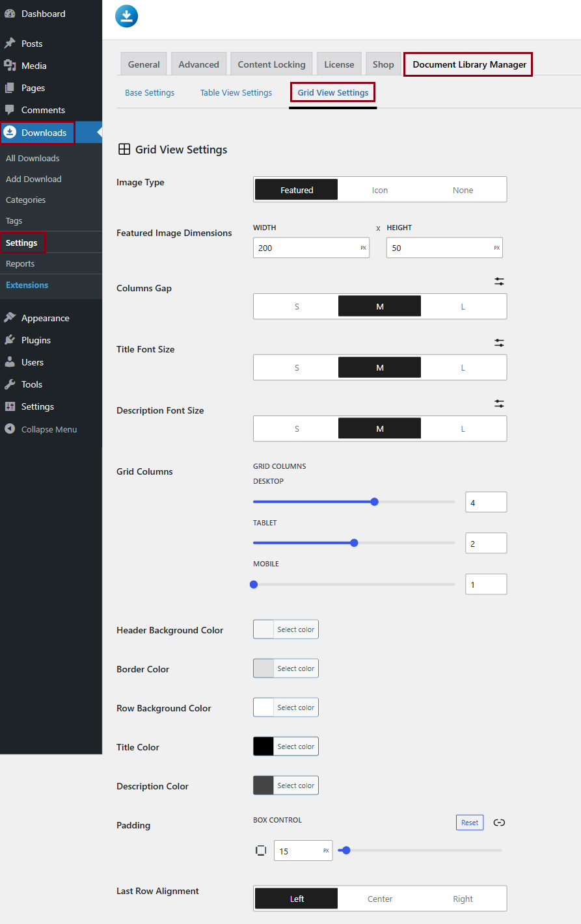Click the Downloads arrow icon in sidebar

[10, 133]
